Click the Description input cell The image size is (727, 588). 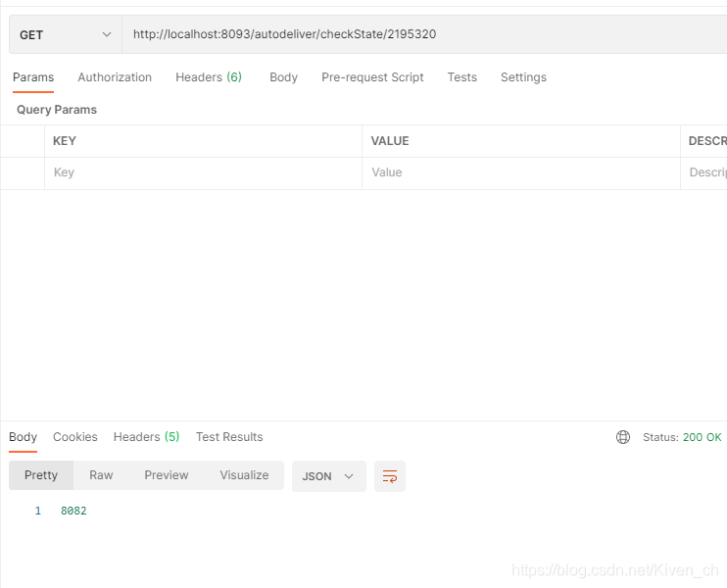click(x=703, y=172)
